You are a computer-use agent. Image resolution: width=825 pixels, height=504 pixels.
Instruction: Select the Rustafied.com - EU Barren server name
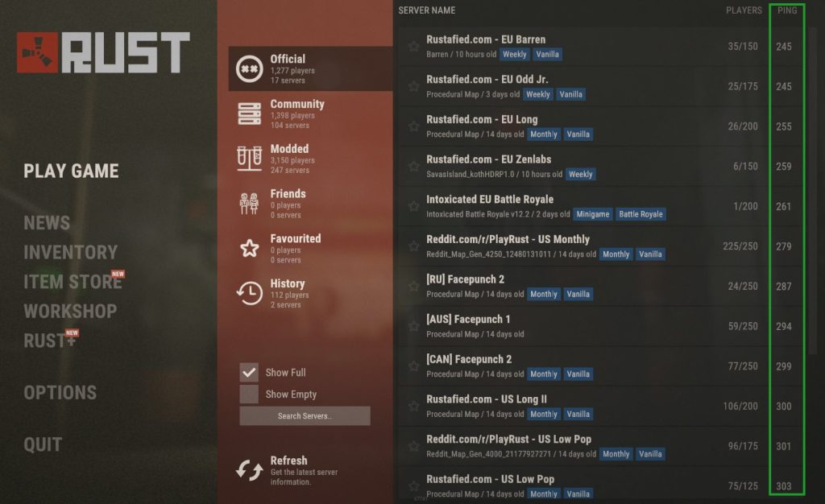tap(486, 39)
